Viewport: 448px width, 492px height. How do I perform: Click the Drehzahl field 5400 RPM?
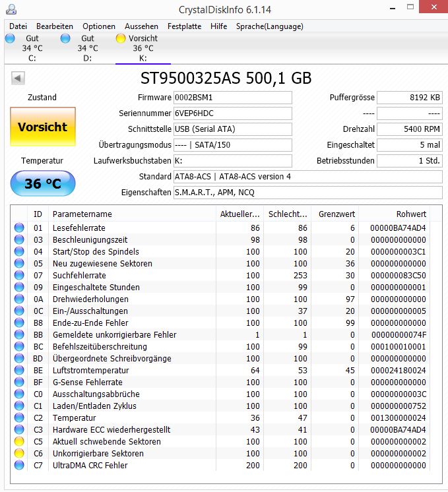(410, 129)
